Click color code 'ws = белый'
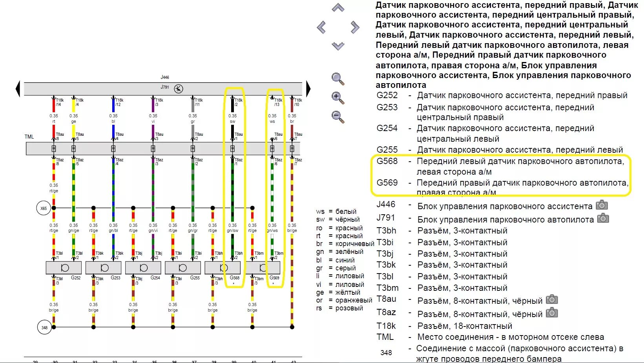Screen dimensions: 644x363 336,212
